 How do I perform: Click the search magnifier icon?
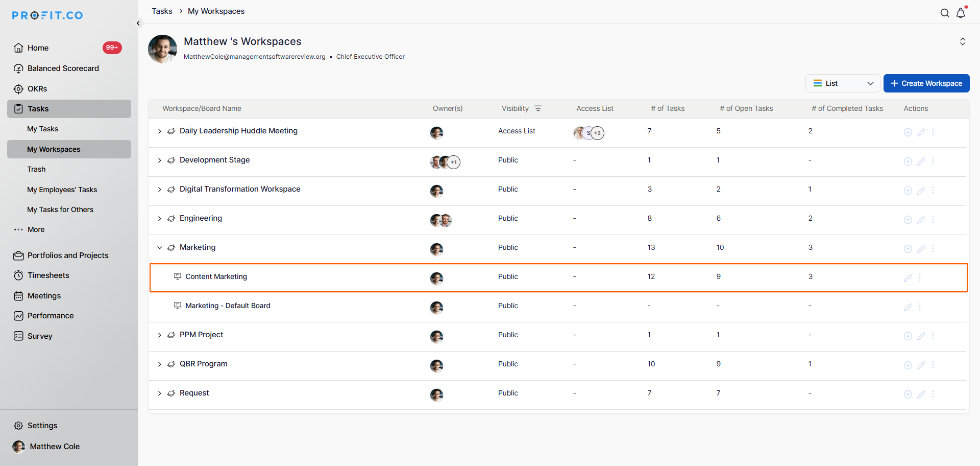[945, 13]
